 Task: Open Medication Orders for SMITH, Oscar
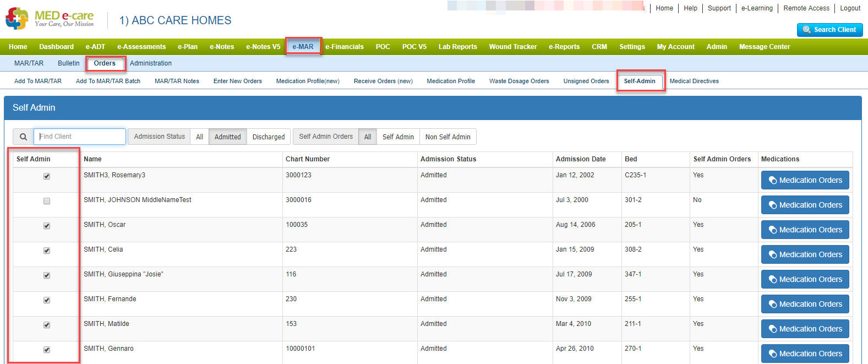[805, 230]
